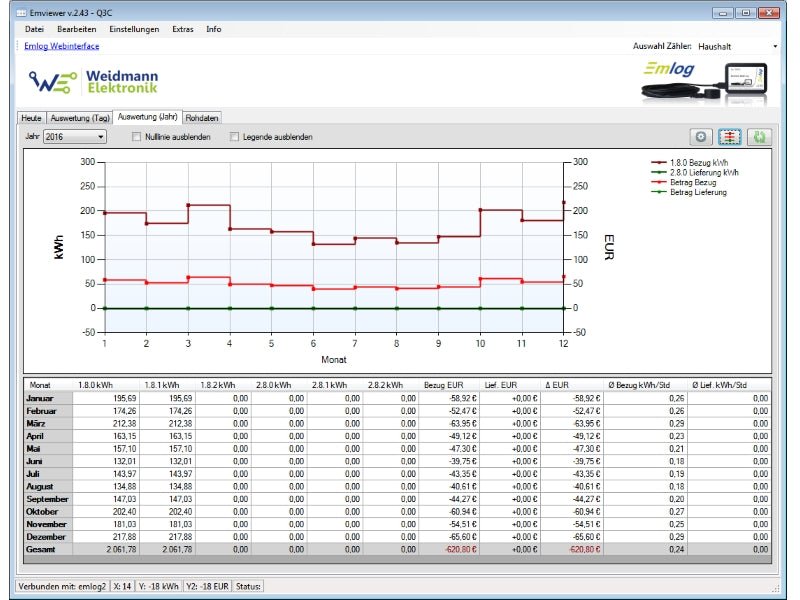
Task: Open the Extras menu
Action: (184, 29)
